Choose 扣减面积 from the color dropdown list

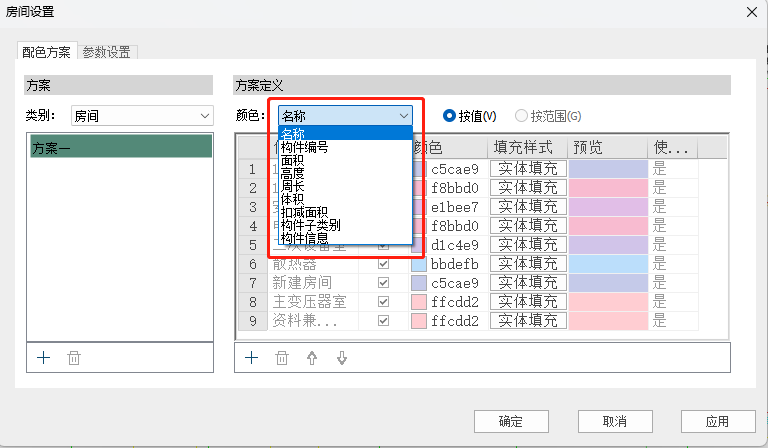click(x=345, y=212)
